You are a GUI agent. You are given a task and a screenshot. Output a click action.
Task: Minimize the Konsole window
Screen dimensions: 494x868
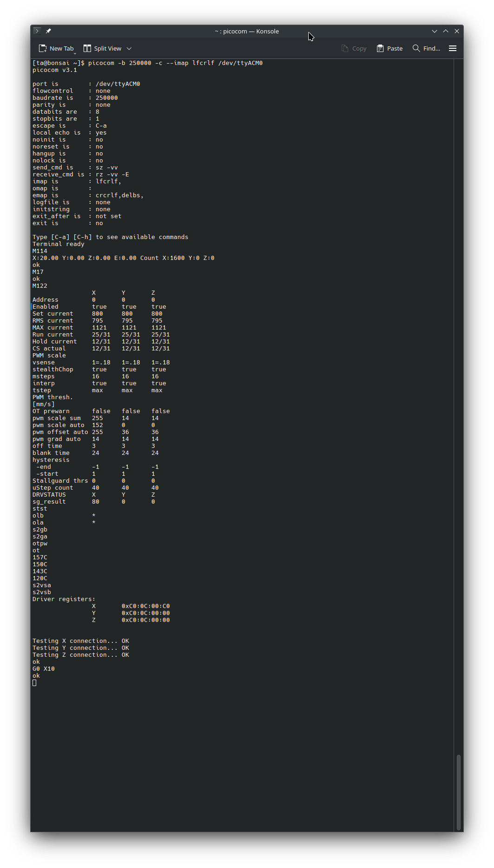435,31
